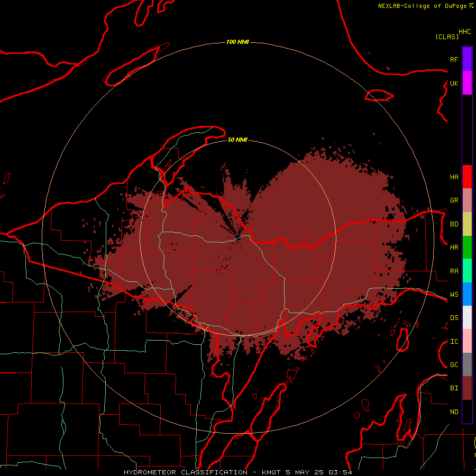This screenshot has height=476, width=476.
Task: Click the BD yellow legend swatch
Action: 467,224
